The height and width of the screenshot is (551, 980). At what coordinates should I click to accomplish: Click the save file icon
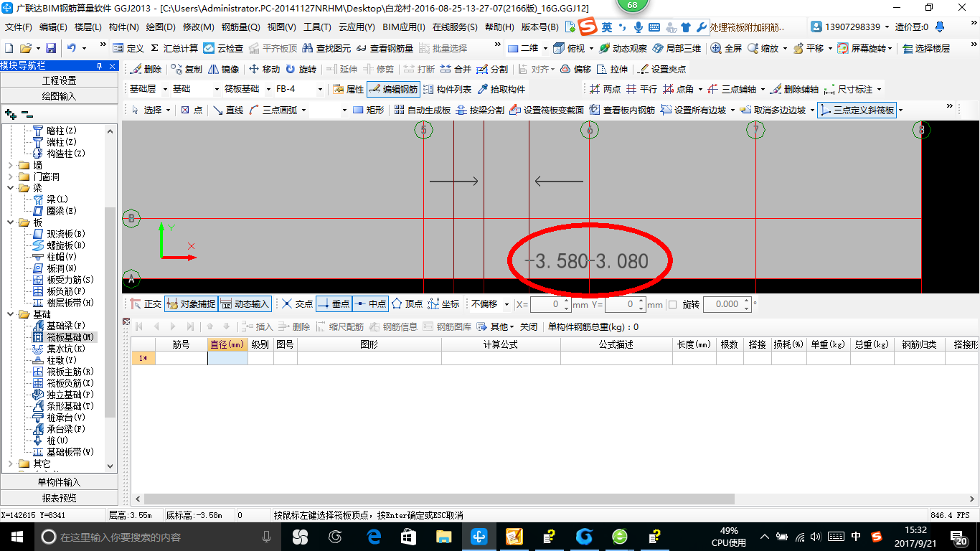click(x=51, y=48)
